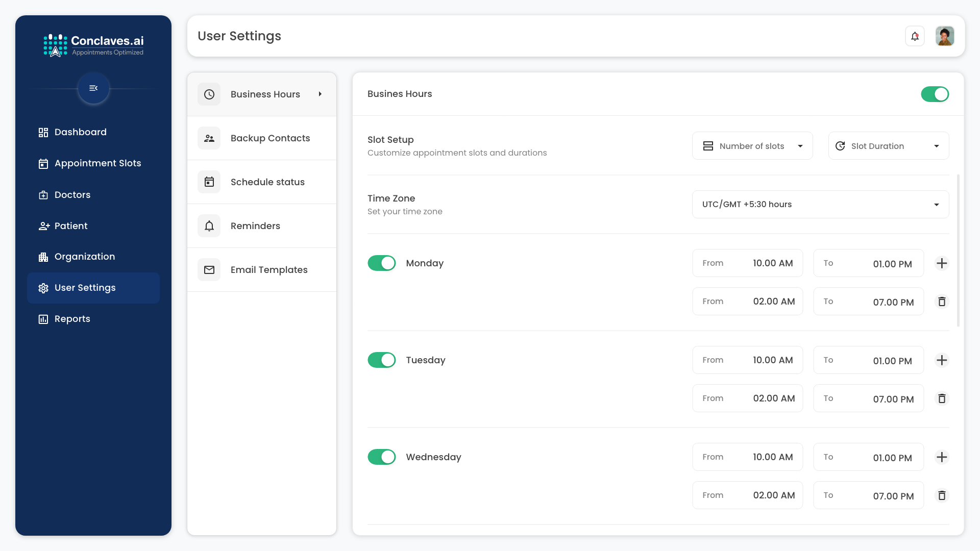This screenshot has height=551, width=980.
Task: Click the Email Templates envelope icon
Action: [209, 270]
